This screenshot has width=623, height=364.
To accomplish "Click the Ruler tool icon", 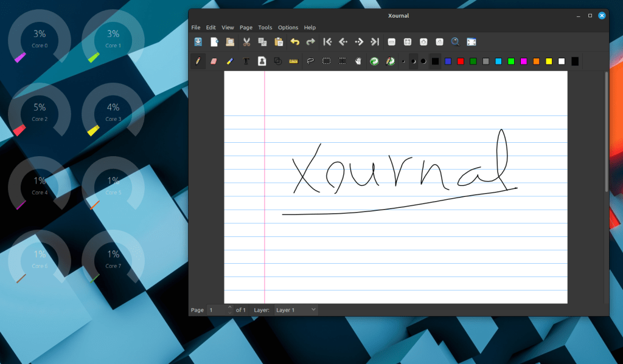I will click(x=293, y=61).
